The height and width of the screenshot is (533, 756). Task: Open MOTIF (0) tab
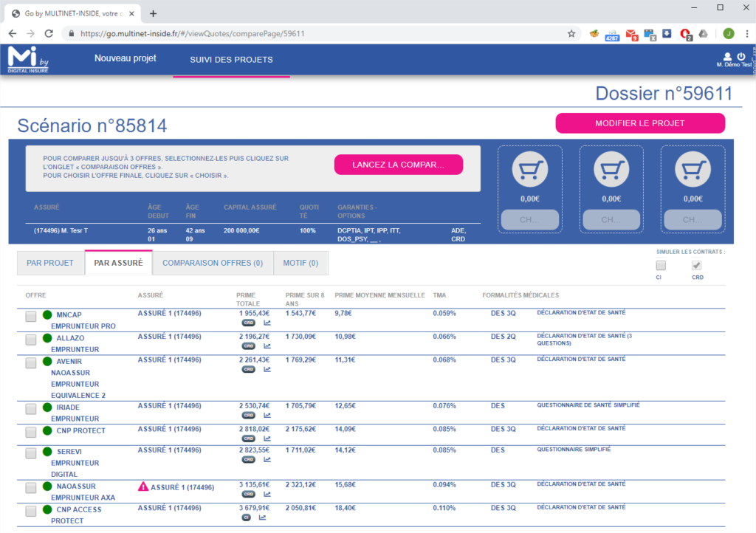point(301,263)
